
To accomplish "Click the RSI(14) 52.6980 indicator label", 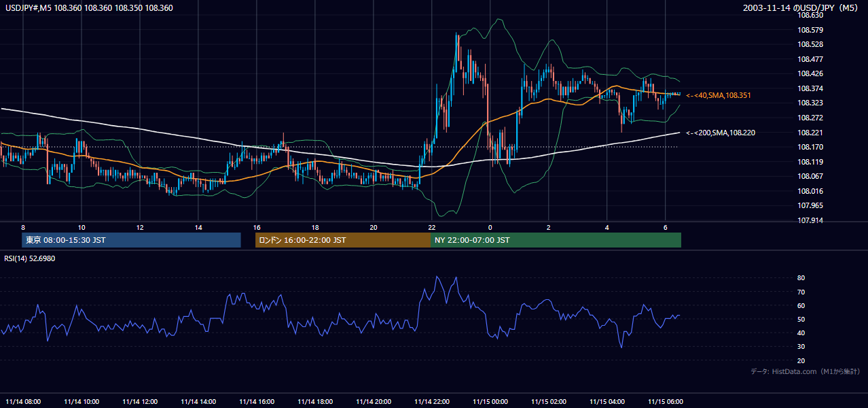I will (x=30, y=258).
